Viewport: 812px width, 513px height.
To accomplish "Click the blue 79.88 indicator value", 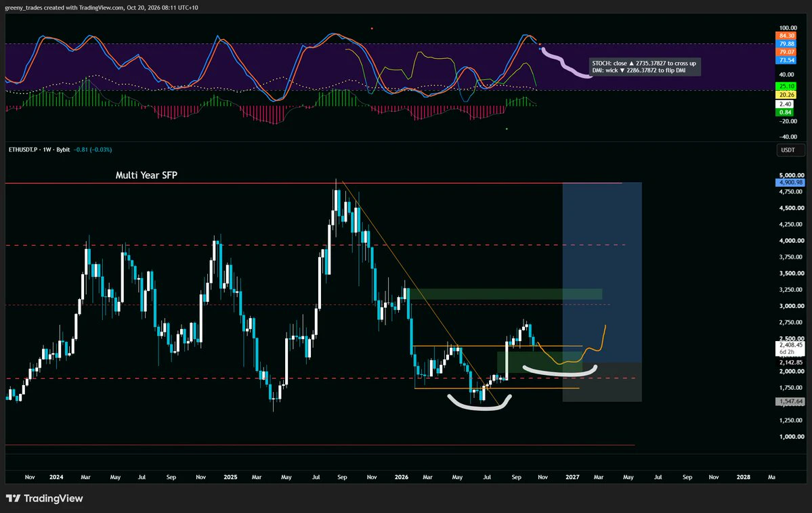I will point(786,44).
